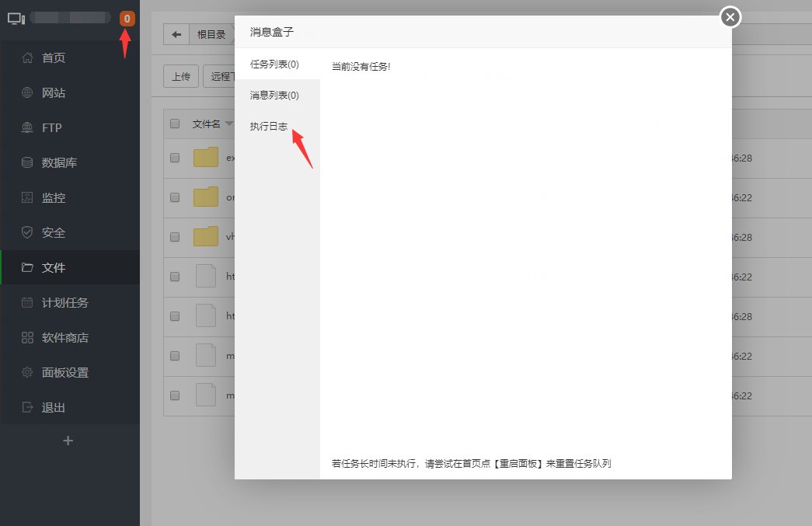Expand the sidebar plus add menu

click(68, 441)
